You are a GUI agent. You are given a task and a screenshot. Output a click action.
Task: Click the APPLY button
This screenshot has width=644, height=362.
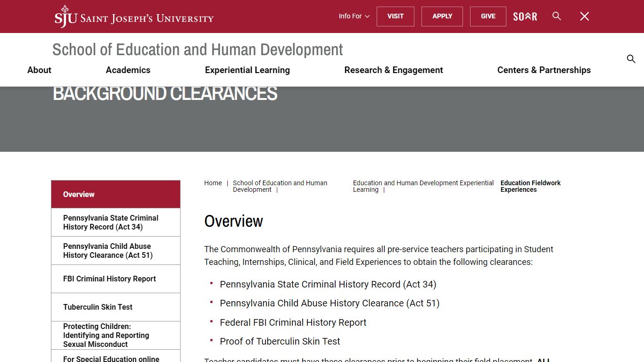[442, 16]
